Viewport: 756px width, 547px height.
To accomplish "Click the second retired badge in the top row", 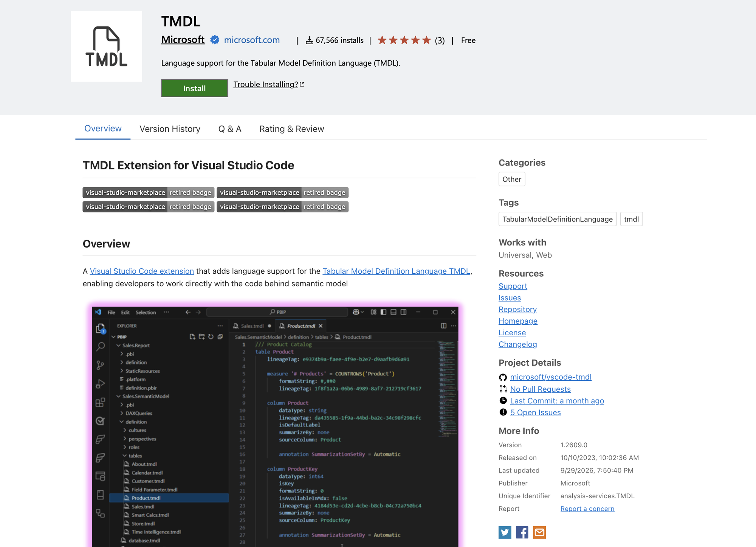I will [282, 192].
